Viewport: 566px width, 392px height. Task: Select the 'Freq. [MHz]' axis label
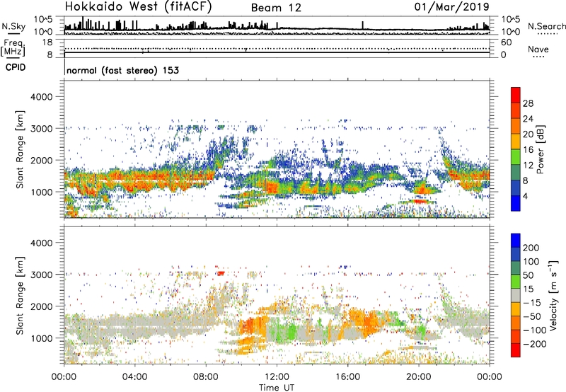coord(13,48)
